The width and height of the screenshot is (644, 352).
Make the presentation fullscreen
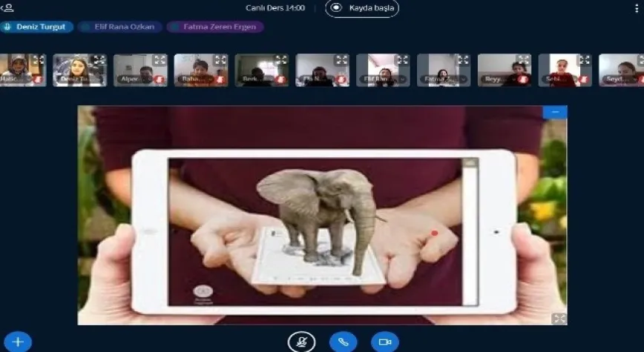558,318
